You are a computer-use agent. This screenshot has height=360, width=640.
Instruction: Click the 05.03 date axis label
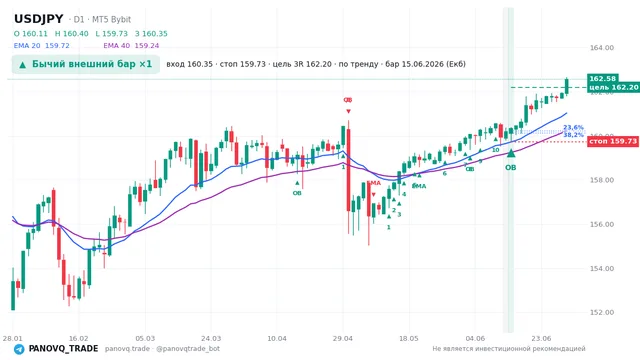pyautogui.click(x=145, y=338)
